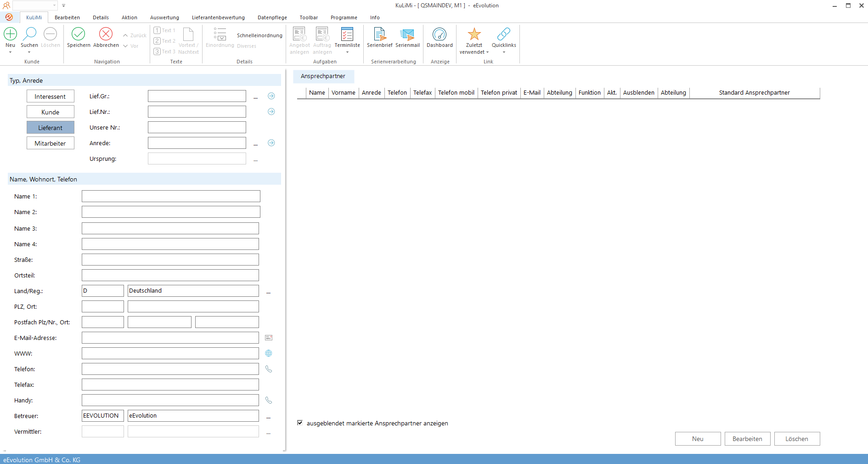Open the Bearbeiten ribbon tab
The width and height of the screenshot is (868, 464).
pyautogui.click(x=67, y=17)
